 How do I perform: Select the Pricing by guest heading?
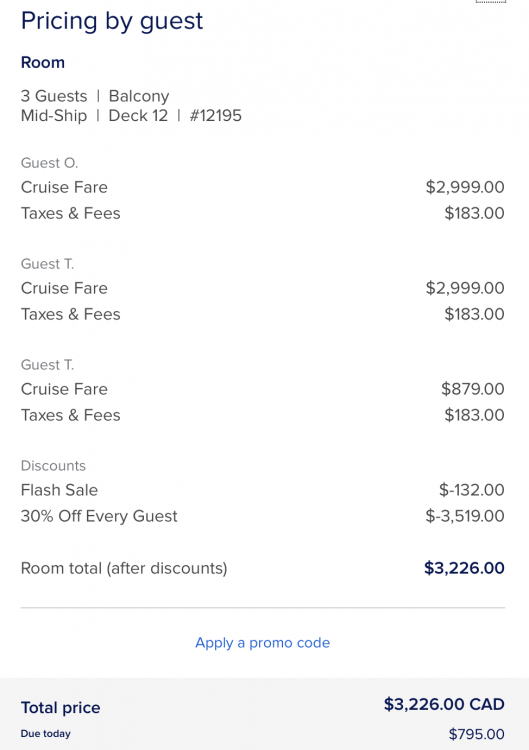[x=112, y=22]
